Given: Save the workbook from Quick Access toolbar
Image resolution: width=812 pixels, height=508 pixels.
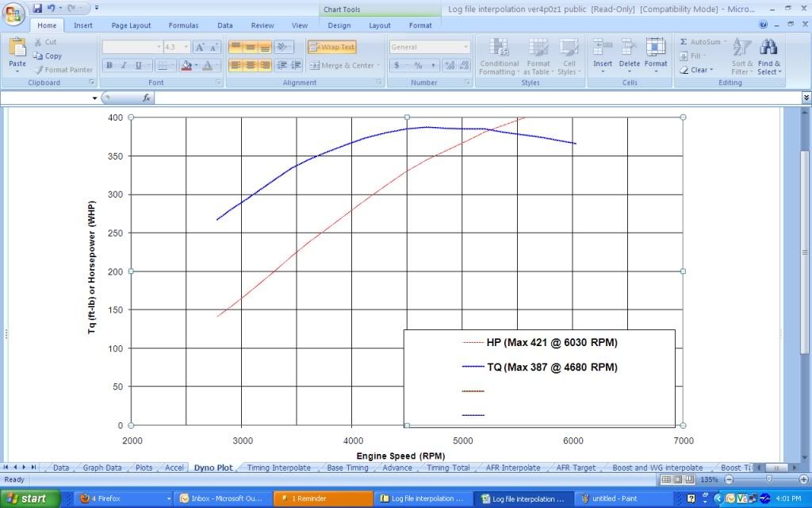Looking at the screenshot, I should (37, 9).
